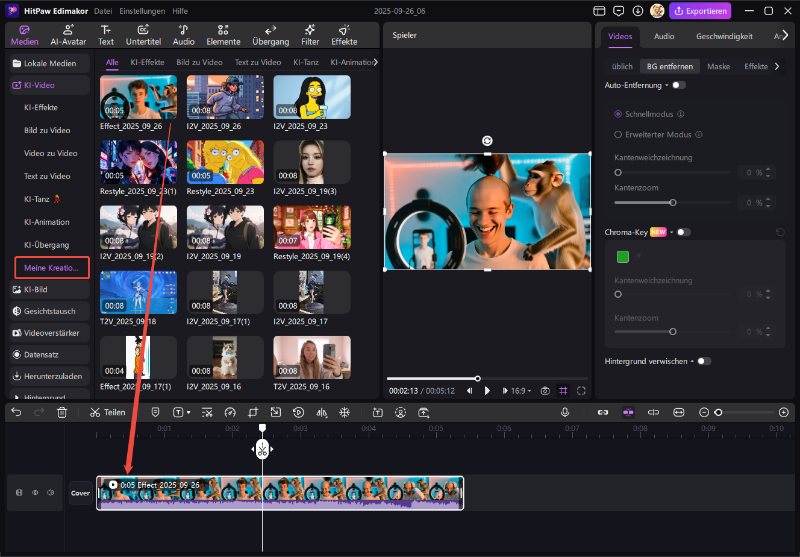This screenshot has width=800, height=557.
Task: Toggle the purple magnetic snap icon
Action: [x=628, y=412]
